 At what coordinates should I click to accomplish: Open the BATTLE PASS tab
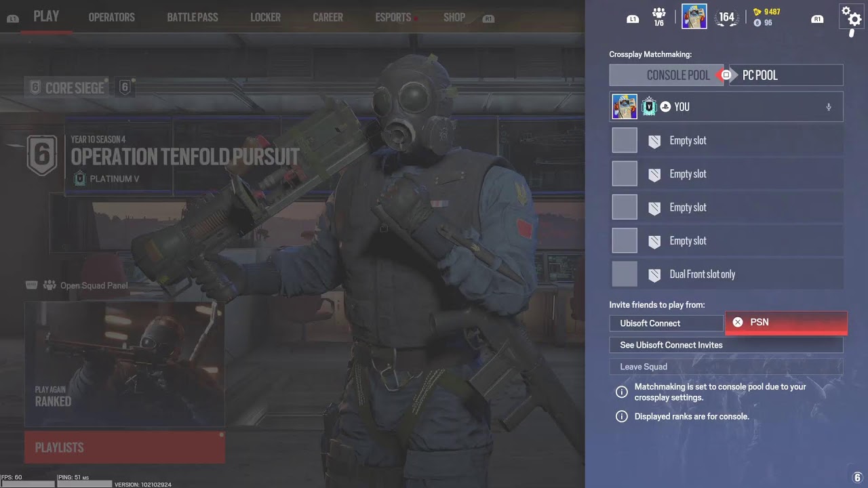193,17
